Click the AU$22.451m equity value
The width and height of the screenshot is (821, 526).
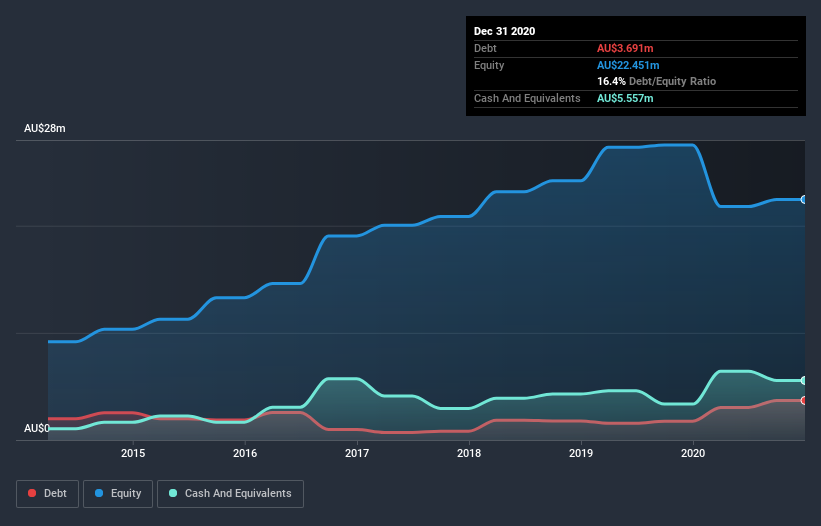coord(628,65)
